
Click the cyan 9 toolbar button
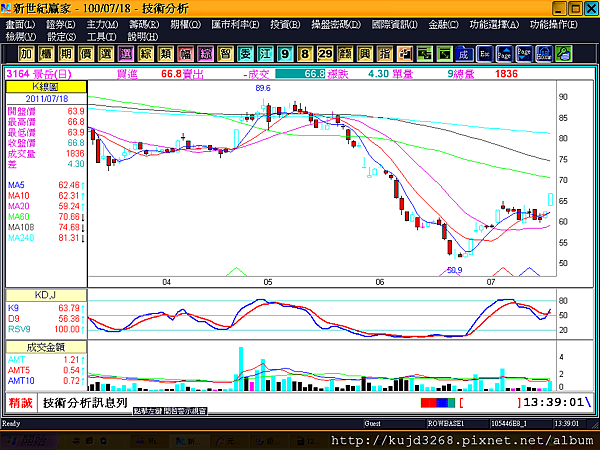pos(285,54)
